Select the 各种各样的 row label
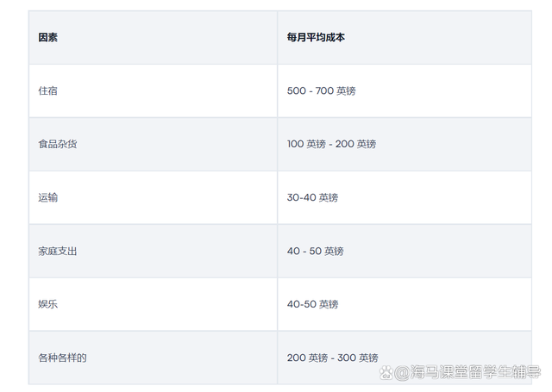Viewport: 552px width, 392px height. pos(62,358)
